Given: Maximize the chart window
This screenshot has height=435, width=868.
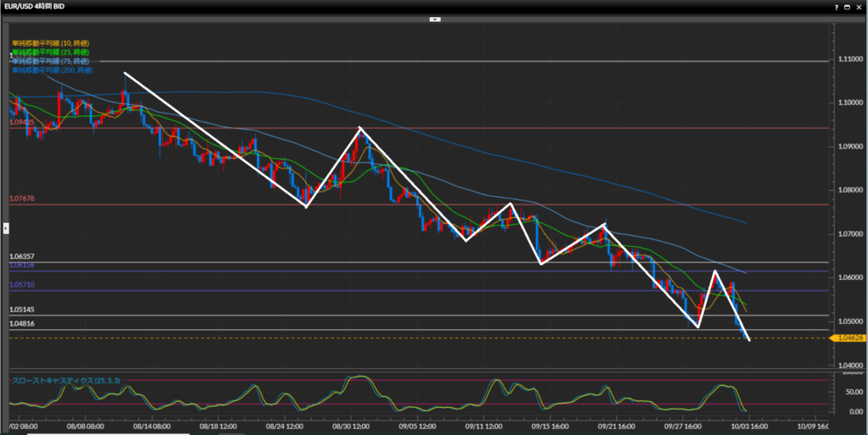Looking at the screenshot, I should (846, 6).
